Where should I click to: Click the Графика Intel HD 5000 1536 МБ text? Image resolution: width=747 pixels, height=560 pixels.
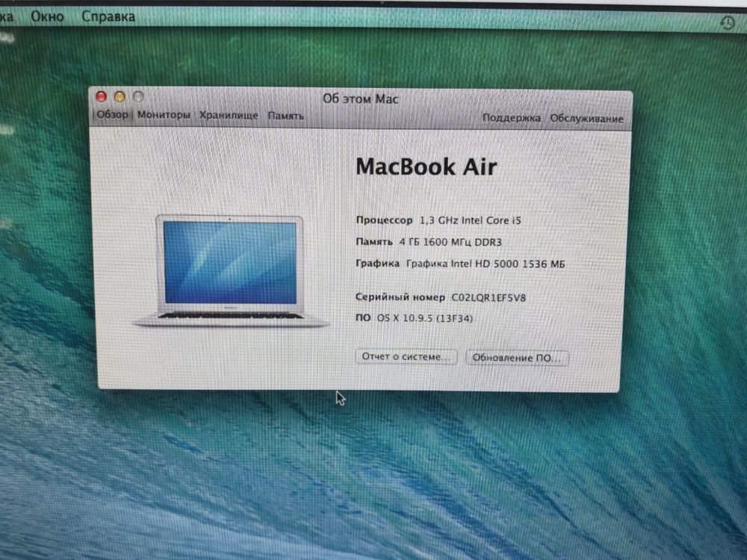486,264
